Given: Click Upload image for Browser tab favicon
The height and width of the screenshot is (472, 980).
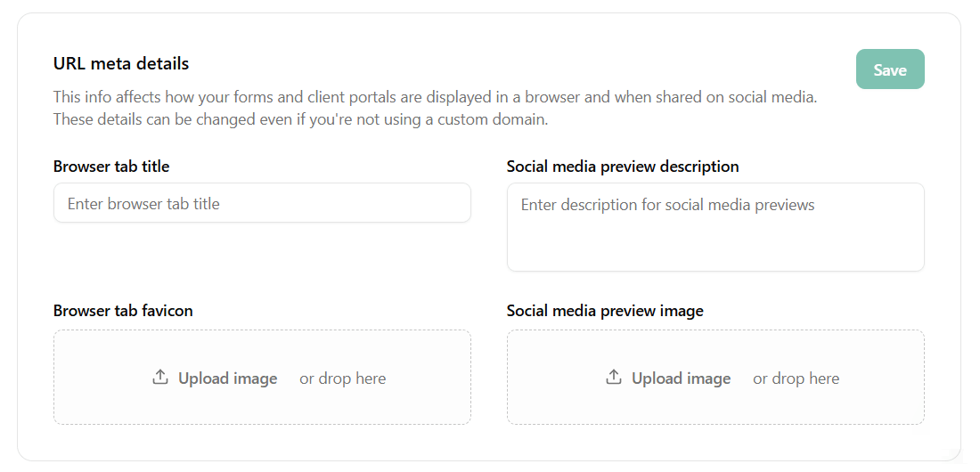Looking at the screenshot, I should point(227,378).
